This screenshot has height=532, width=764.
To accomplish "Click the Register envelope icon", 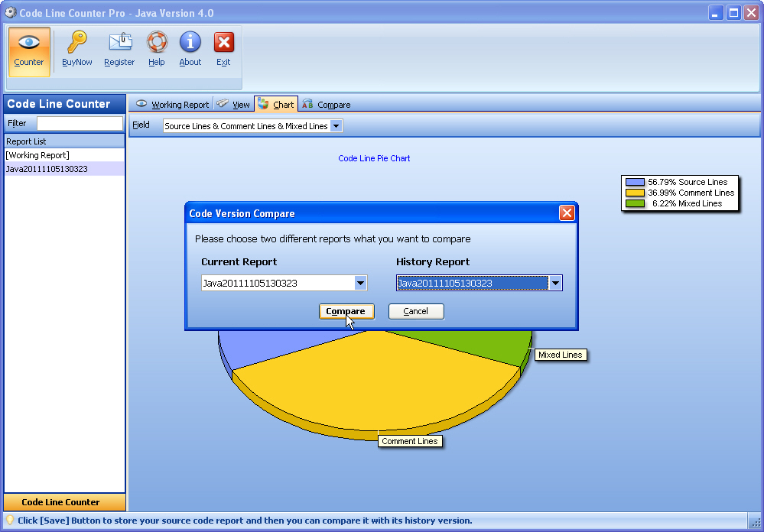I will point(120,42).
